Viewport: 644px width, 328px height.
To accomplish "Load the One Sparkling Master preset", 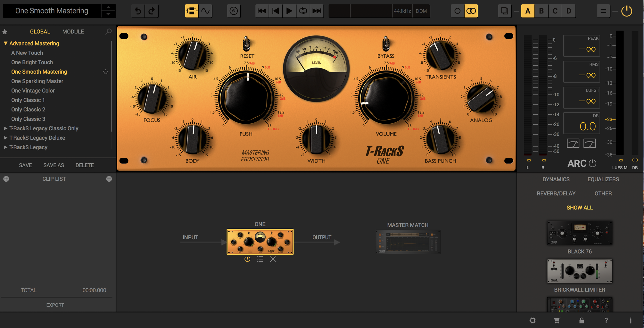I will (x=37, y=81).
